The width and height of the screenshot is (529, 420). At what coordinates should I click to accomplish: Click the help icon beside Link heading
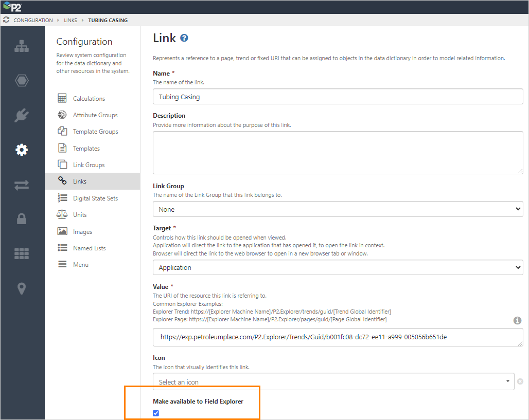coord(184,38)
